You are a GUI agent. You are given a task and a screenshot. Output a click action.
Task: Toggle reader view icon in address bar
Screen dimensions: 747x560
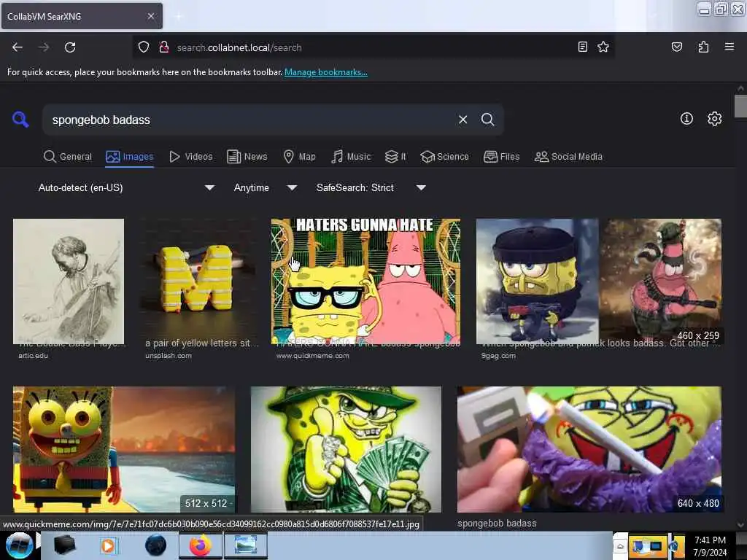(x=582, y=47)
